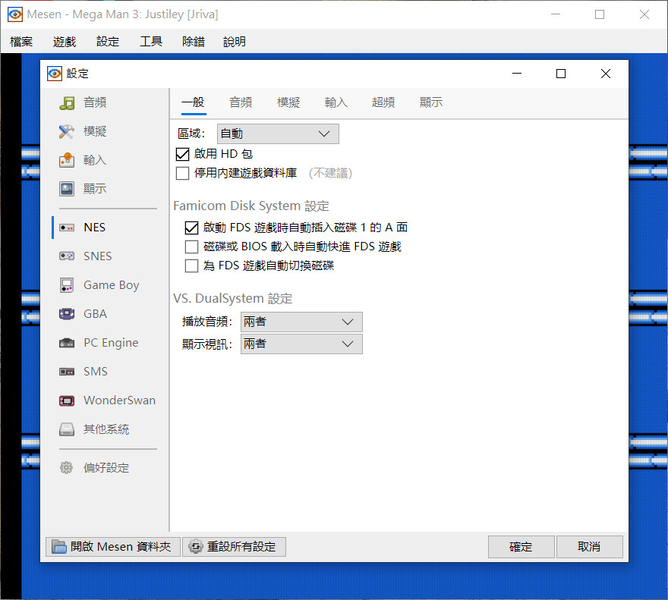Open the 設定 menu in Mesen window
This screenshot has width=668, height=600.
[x=108, y=42]
